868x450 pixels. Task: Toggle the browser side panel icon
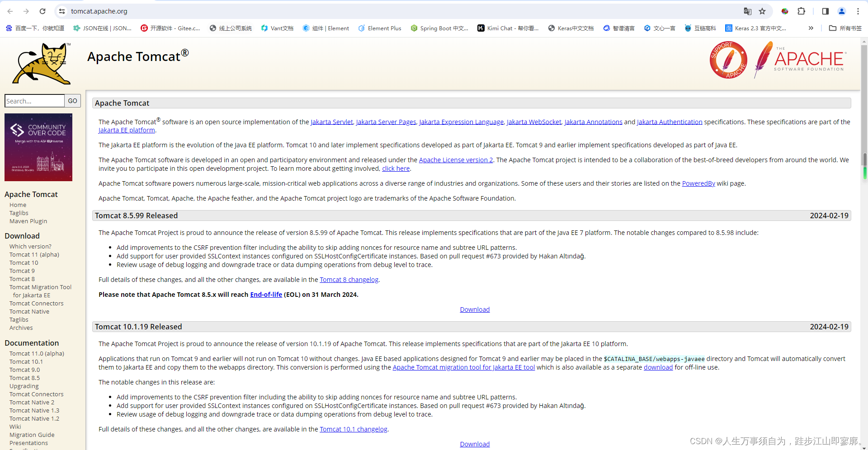tap(826, 11)
